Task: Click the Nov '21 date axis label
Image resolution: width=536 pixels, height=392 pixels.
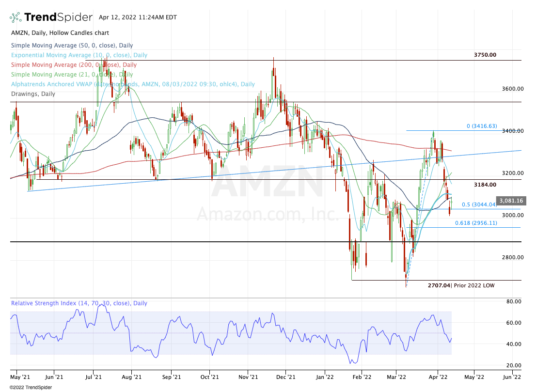Action: point(248,377)
